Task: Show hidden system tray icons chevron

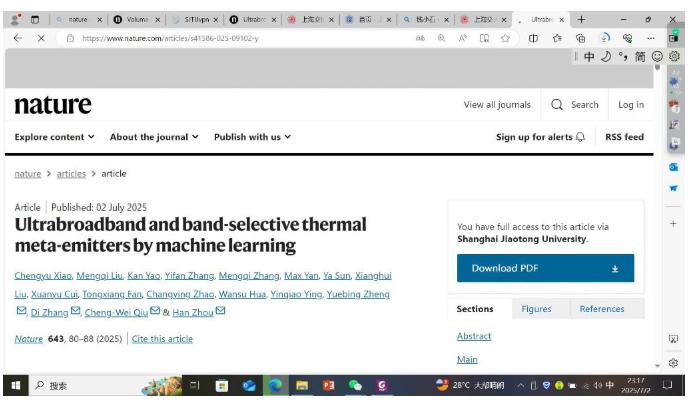Action: point(520,385)
